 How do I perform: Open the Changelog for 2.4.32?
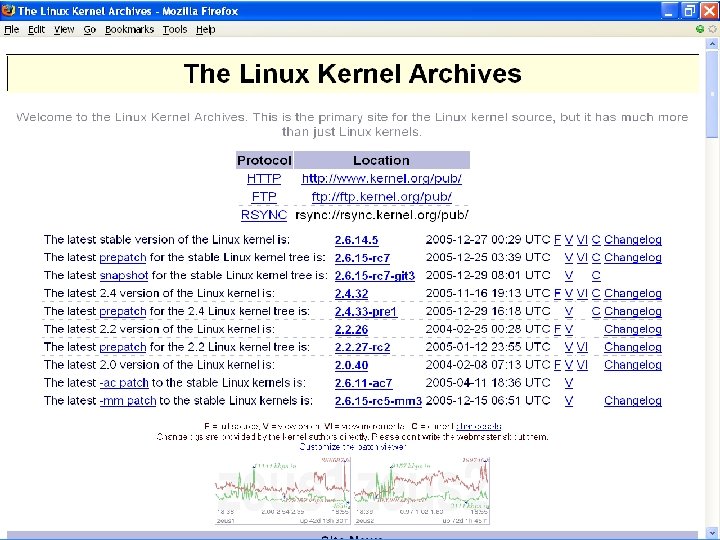pos(633,293)
